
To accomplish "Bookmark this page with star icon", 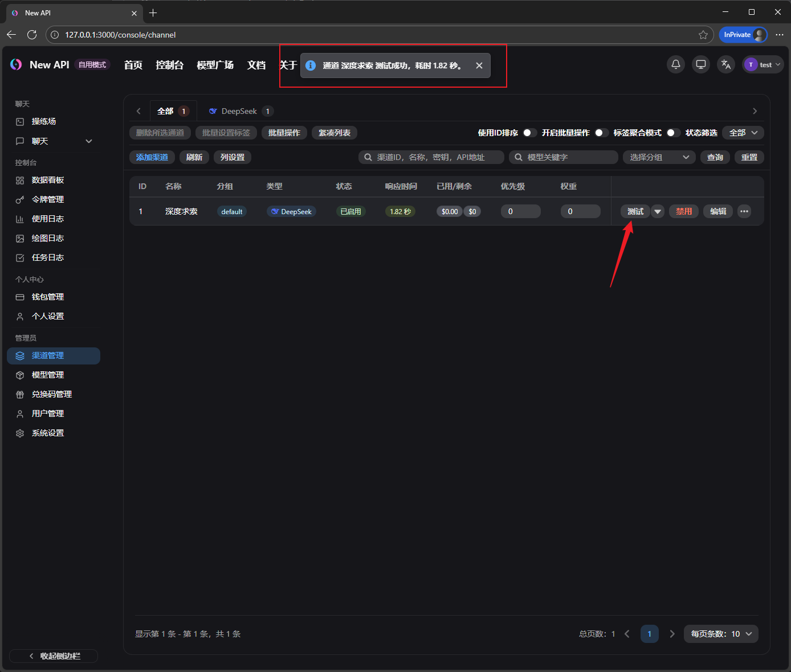I will point(703,35).
